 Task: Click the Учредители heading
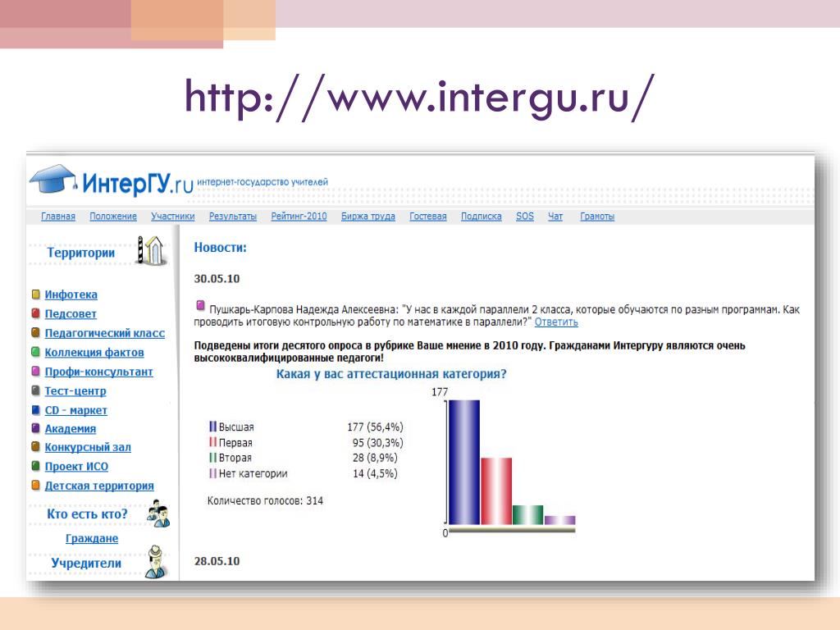tap(85, 563)
